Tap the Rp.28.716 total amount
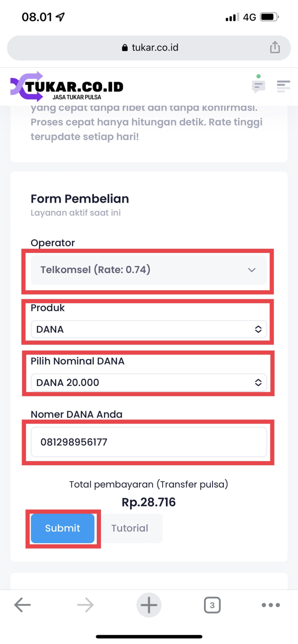This screenshot has height=644, width=298. (x=149, y=502)
